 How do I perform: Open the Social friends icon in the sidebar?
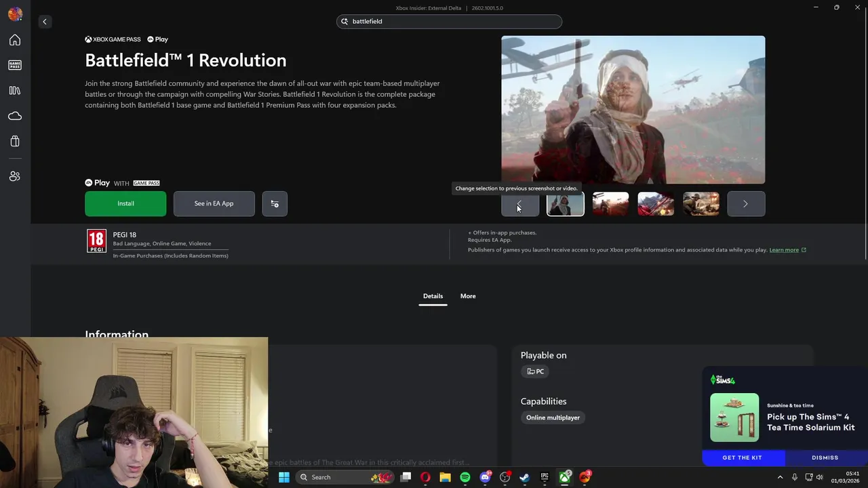[15, 176]
